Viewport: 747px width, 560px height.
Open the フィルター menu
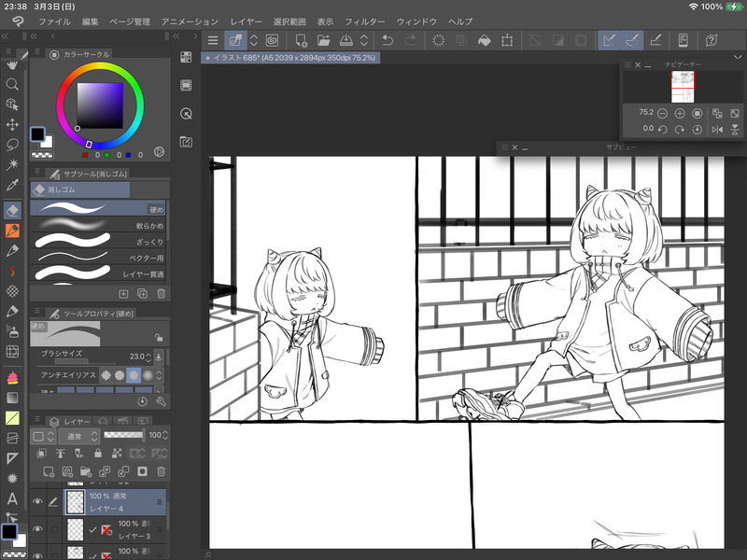(364, 21)
